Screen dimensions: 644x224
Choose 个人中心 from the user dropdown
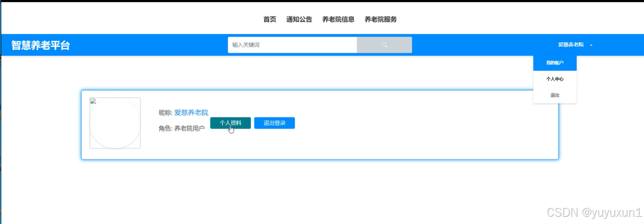pos(555,79)
